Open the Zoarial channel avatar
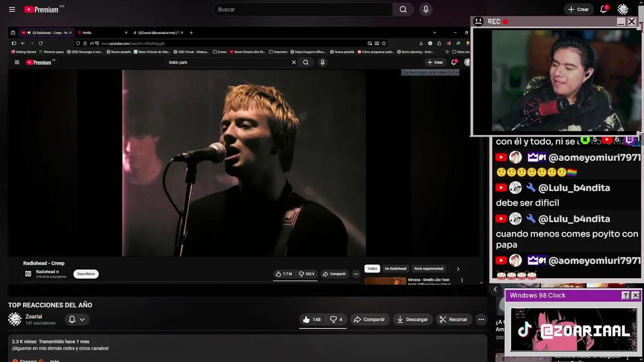The image size is (644, 362). pyautogui.click(x=15, y=319)
